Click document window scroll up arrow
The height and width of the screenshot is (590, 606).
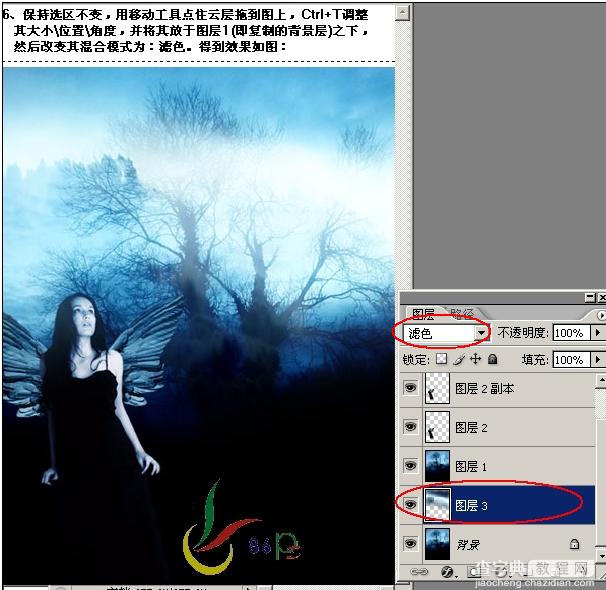point(402,13)
